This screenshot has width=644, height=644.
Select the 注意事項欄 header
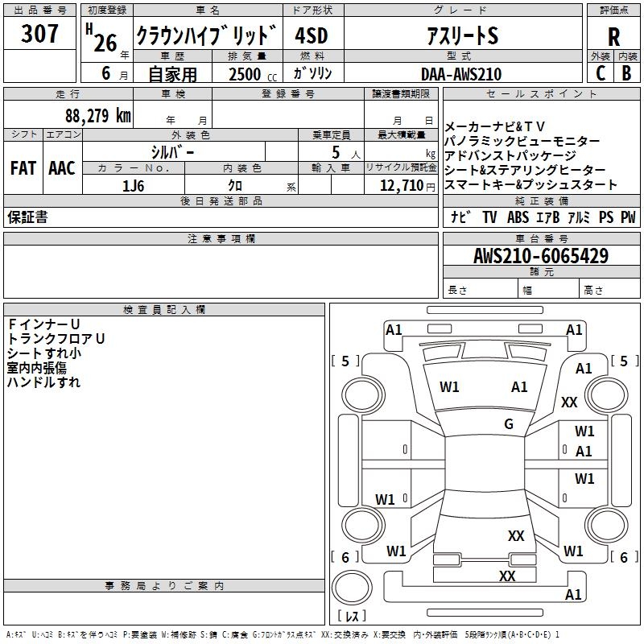click(x=221, y=238)
